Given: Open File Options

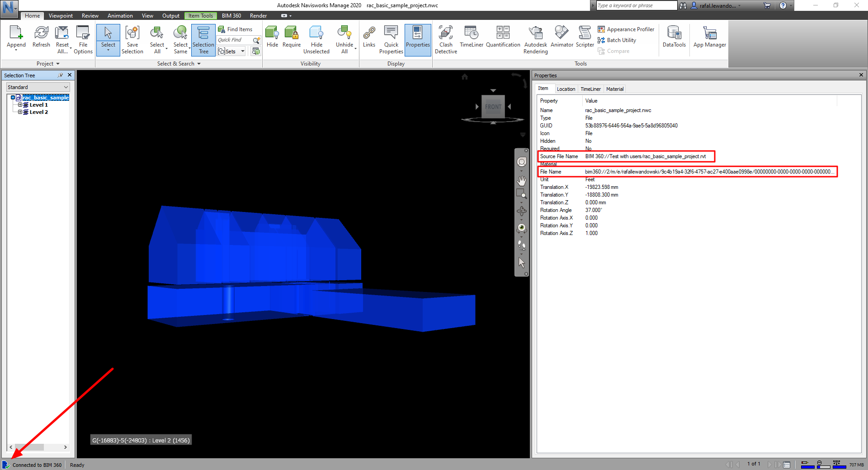Looking at the screenshot, I should pyautogui.click(x=83, y=40).
